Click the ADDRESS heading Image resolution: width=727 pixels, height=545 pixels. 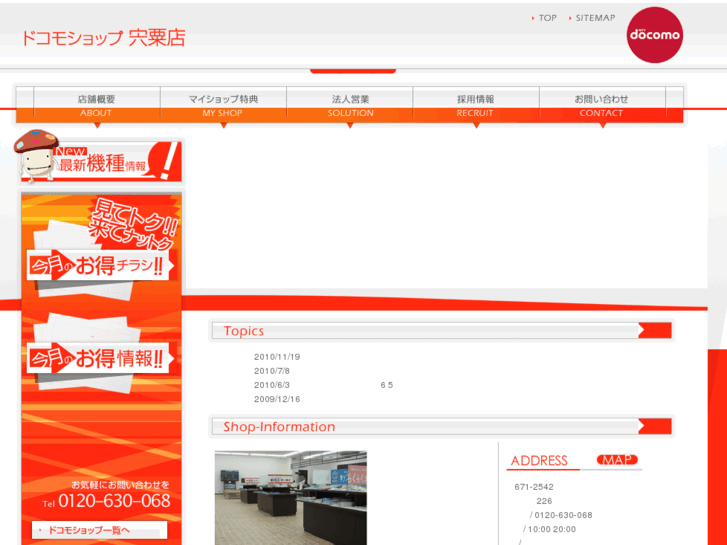pos(539,461)
